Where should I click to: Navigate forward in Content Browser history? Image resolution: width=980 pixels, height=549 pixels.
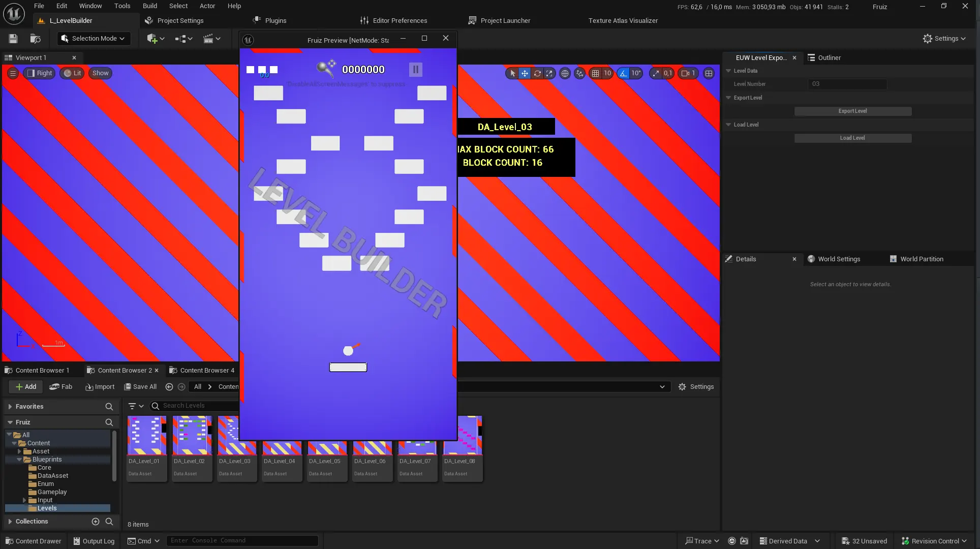pyautogui.click(x=181, y=387)
